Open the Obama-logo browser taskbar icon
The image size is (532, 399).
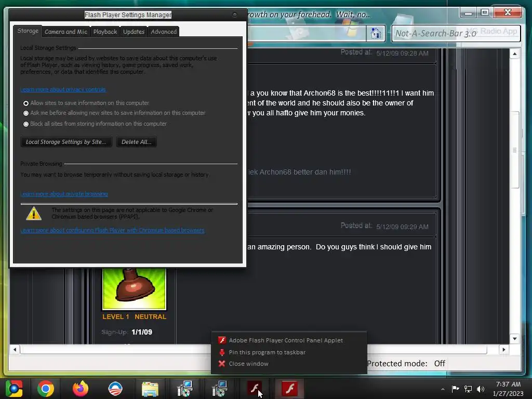115,389
